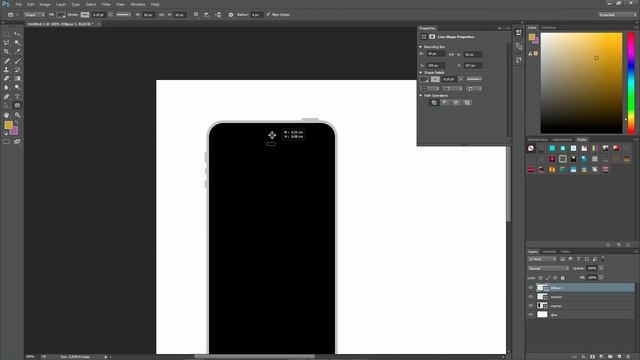Collapse the Bounding Box section
Screen dimensions: 640x360
(421, 47)
